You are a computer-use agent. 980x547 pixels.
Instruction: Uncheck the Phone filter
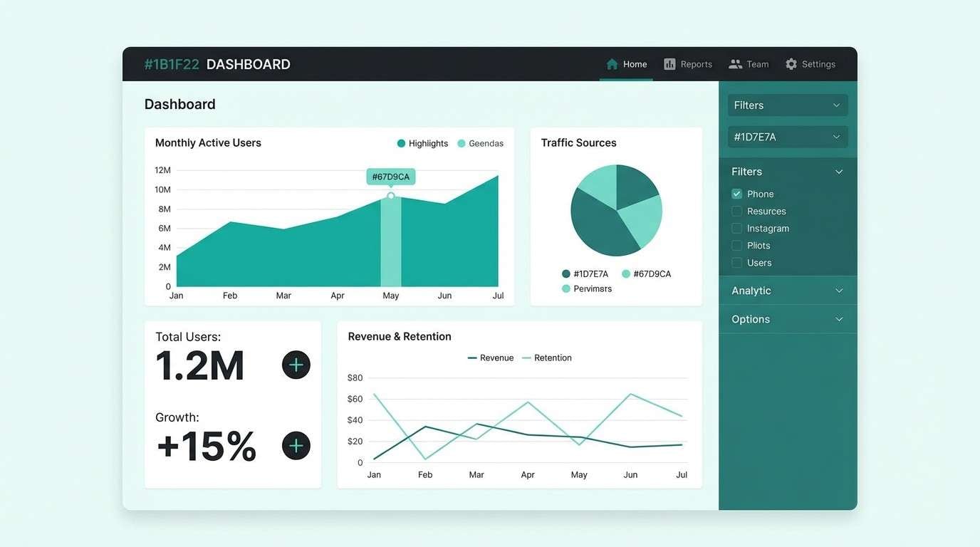click(736, 193)
